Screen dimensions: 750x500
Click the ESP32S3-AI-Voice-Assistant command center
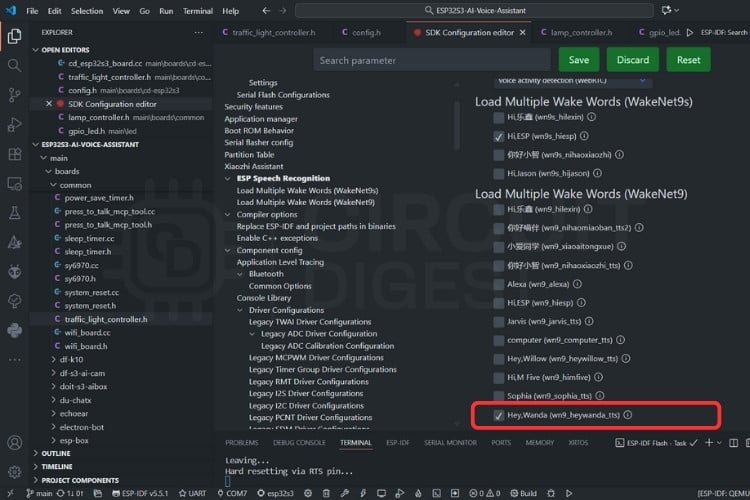[x=474, y=11]
